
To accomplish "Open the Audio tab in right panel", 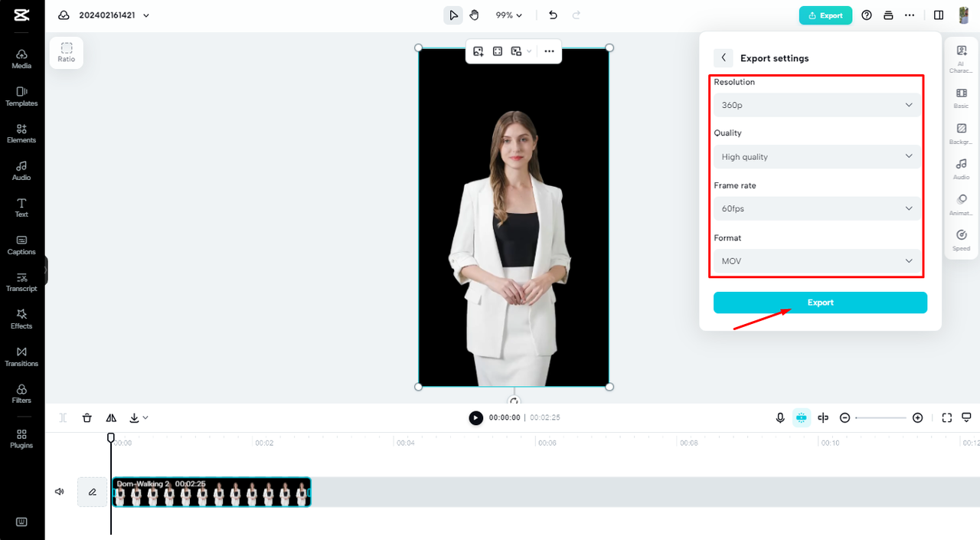I will click(x=961, y=169).
